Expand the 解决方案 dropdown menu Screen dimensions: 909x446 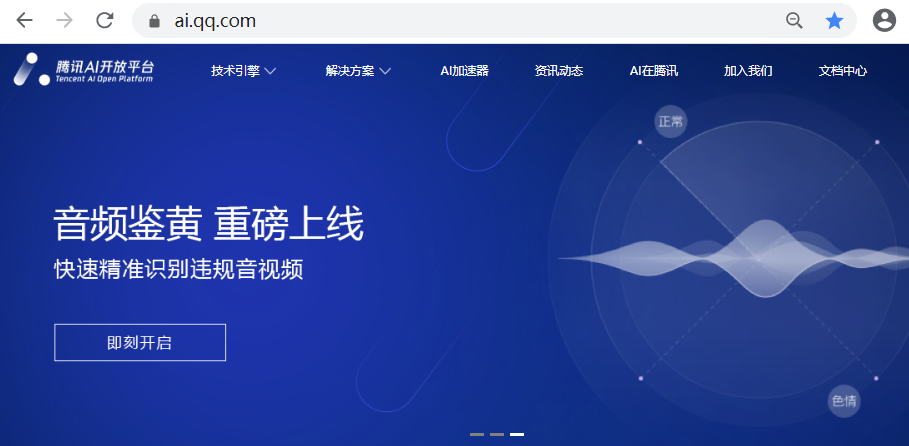coord(358,71)
